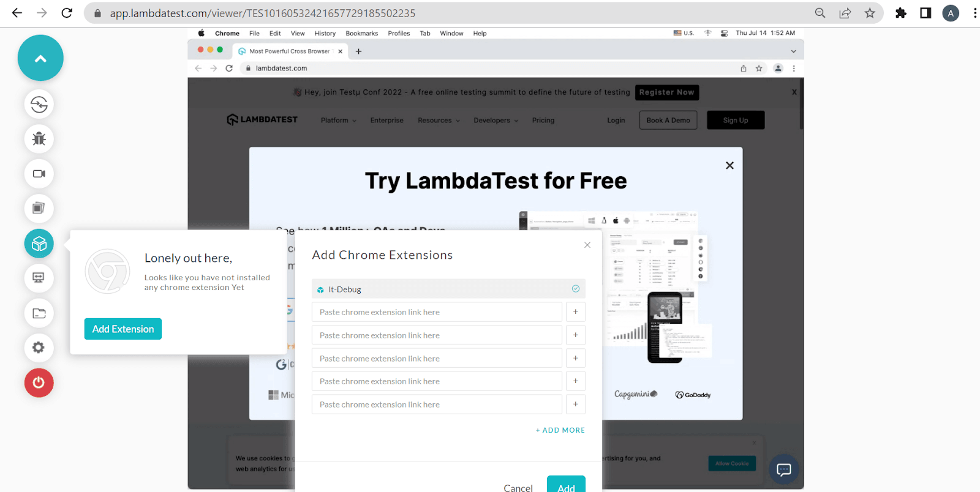
Task: Bookmark the outer app.lambdatest.com page
Action: coord(870,13)
